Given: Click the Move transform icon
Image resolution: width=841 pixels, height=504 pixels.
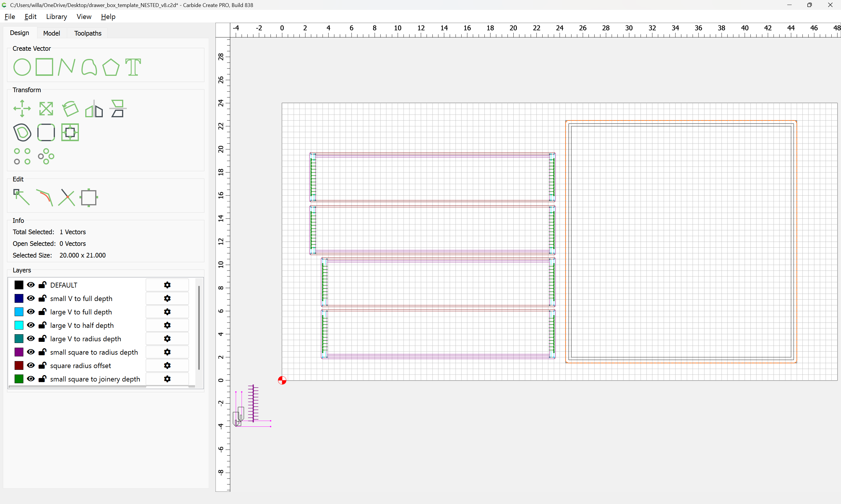Looking at the screenshot, I should (22, 109).
